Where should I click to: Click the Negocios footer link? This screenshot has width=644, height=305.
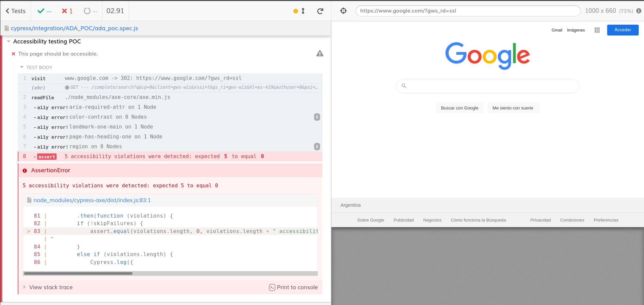pos(432,220)
